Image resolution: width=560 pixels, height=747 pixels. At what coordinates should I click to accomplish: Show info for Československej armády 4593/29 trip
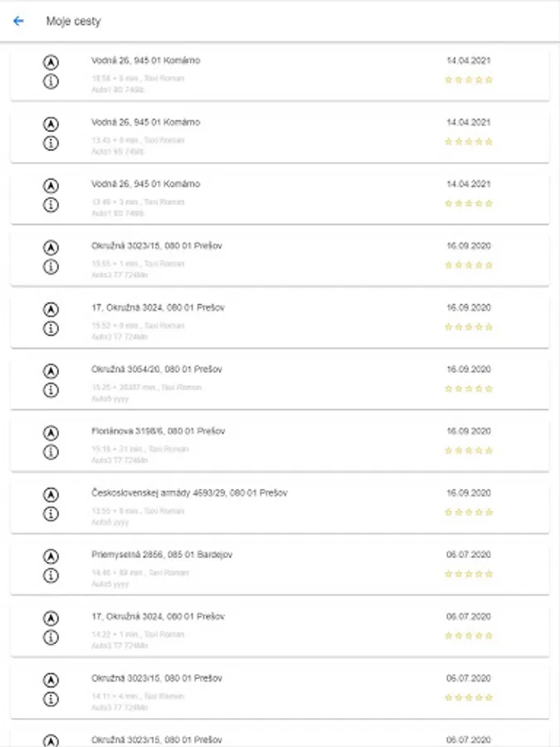(51, 514)
